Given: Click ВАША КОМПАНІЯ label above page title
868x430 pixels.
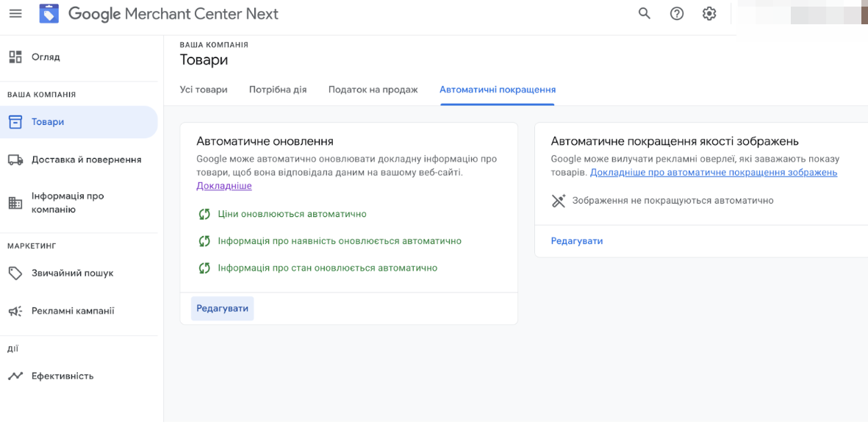Looking at the screenshot, I should [214, 45].
